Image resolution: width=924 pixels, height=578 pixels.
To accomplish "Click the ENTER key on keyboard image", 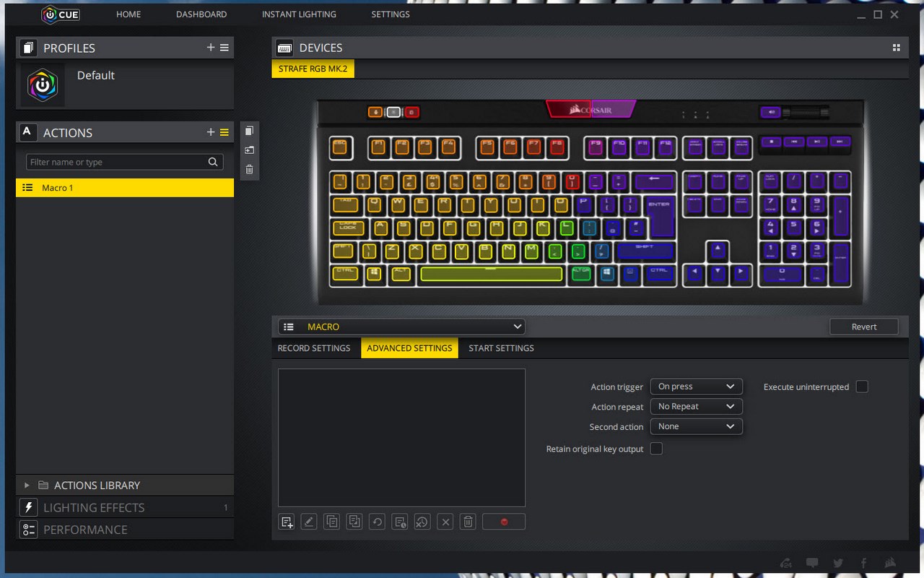I will click(x=659, y=216).
